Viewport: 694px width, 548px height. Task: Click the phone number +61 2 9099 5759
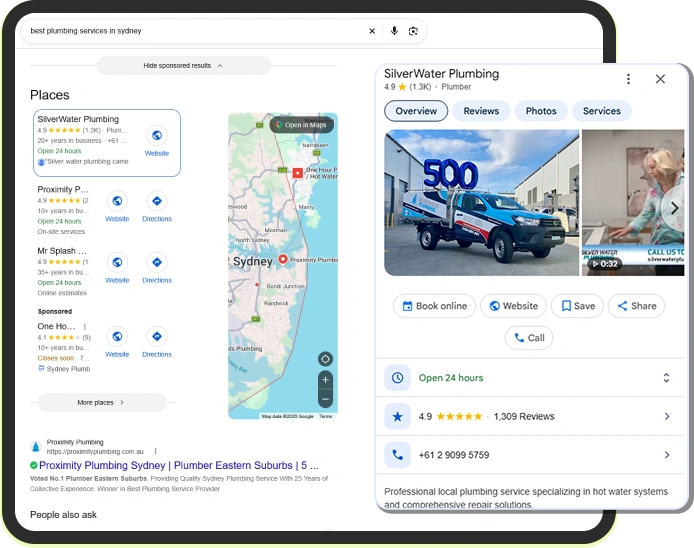click(x=454, y=455)
